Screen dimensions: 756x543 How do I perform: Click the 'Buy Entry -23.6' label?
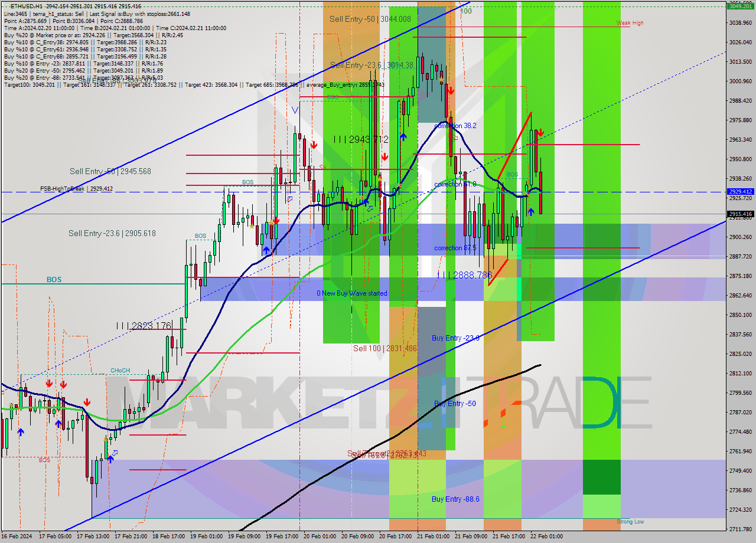tap(455, 338)
